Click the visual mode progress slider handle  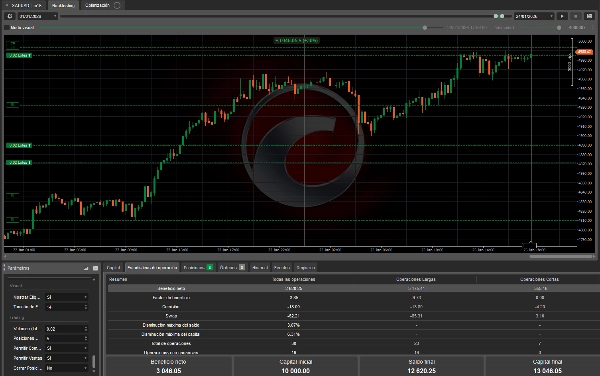(425, 28)
